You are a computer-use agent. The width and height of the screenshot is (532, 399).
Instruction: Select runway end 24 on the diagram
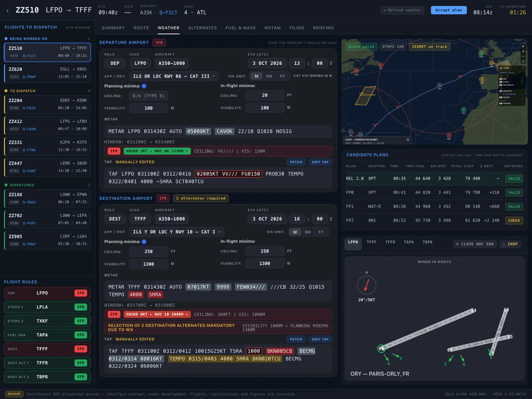[473, 310]
